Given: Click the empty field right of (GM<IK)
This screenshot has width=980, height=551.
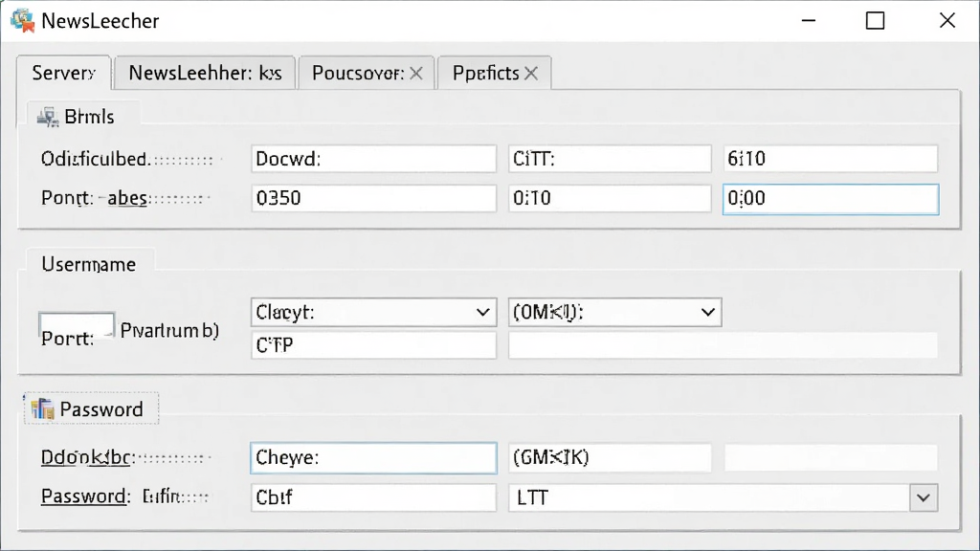Looking at the screenshot, I should point(831,458).
